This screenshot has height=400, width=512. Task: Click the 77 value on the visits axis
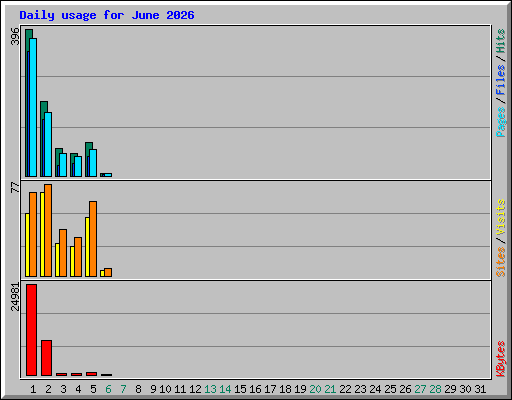click(15, 187)
